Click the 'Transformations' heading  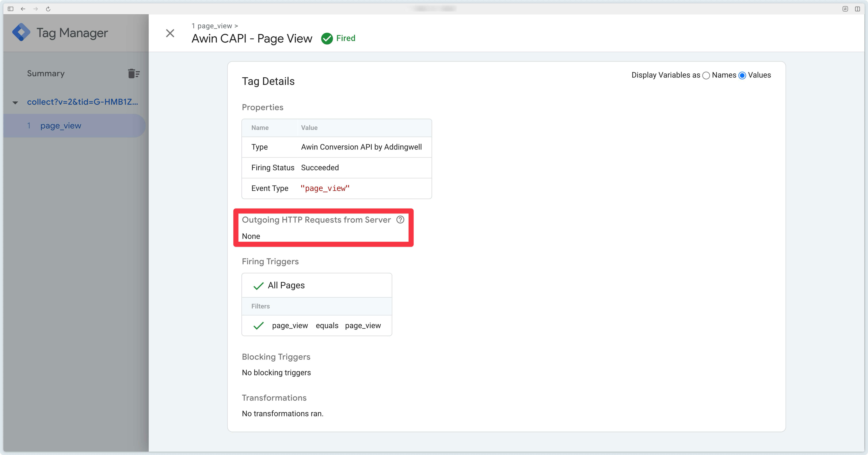[274, 398]
